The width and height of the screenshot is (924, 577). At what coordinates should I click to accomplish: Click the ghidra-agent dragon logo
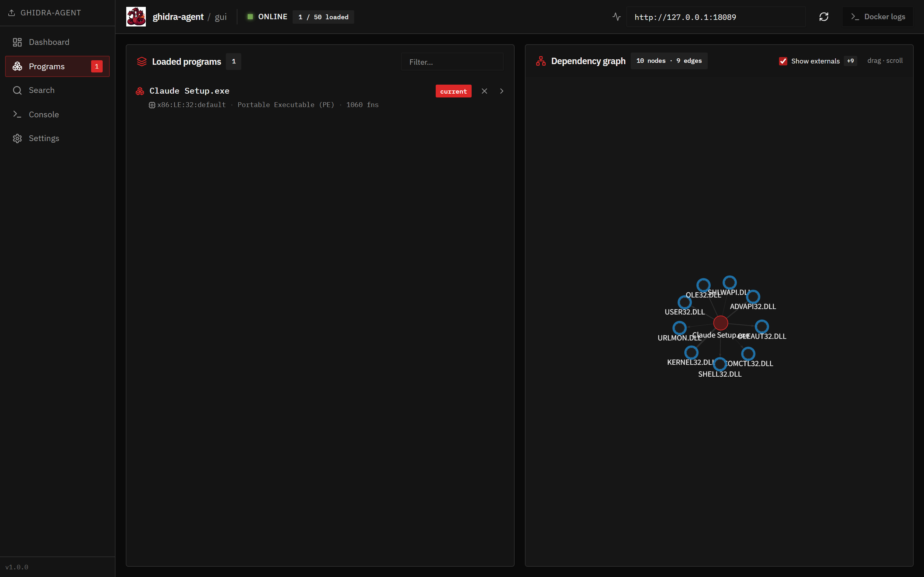(136, 17)
